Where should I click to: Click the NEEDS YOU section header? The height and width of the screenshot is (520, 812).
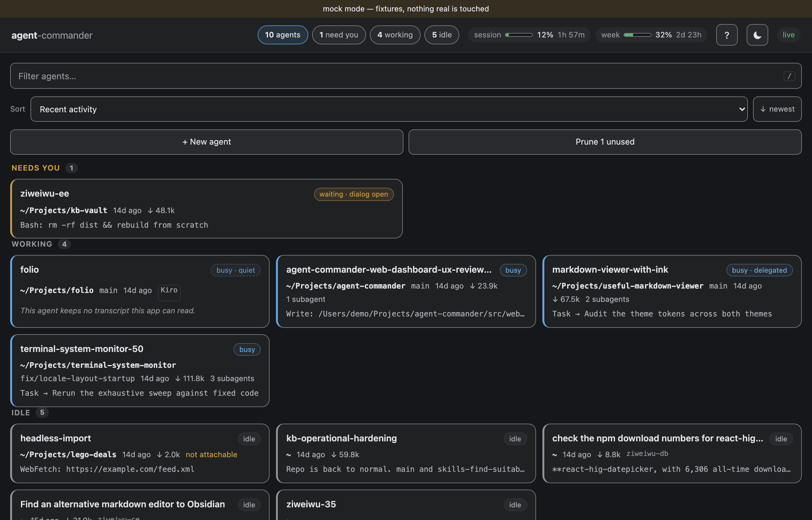coord(36,168)
